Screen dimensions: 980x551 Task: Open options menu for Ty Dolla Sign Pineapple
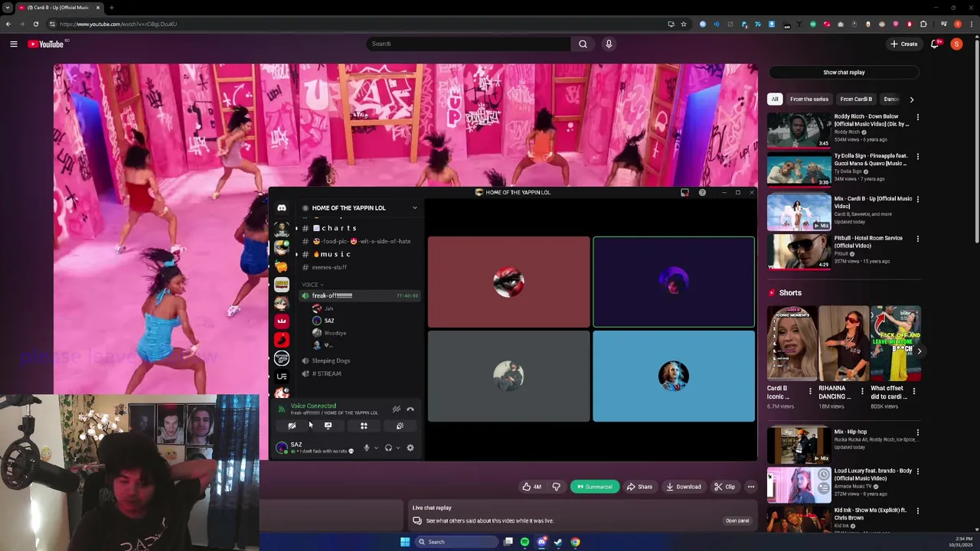point(917,157)
